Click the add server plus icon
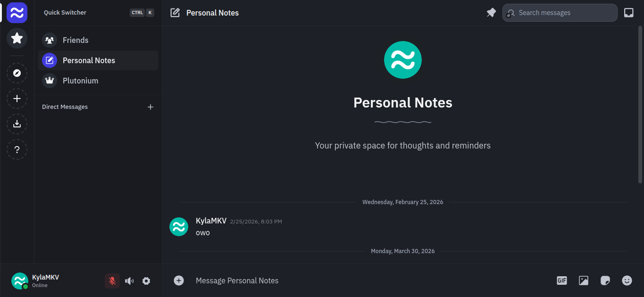 (17, 99)
